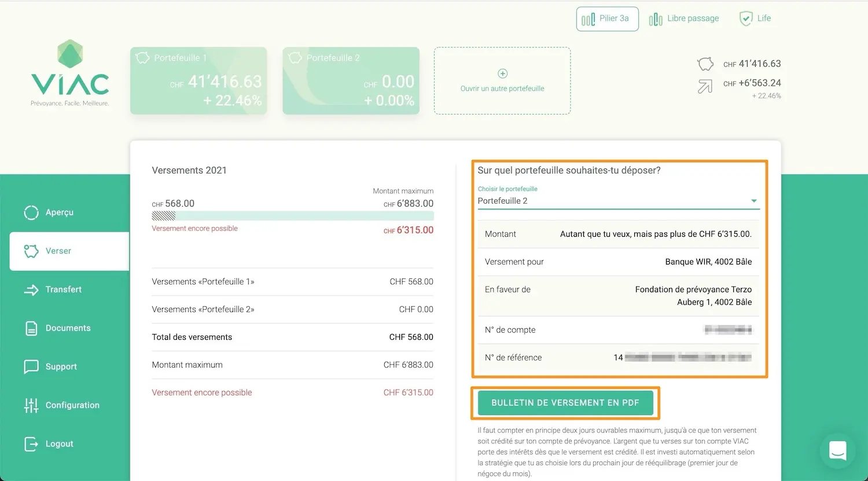Open the Aperçu menu item

tap(69, 212)
